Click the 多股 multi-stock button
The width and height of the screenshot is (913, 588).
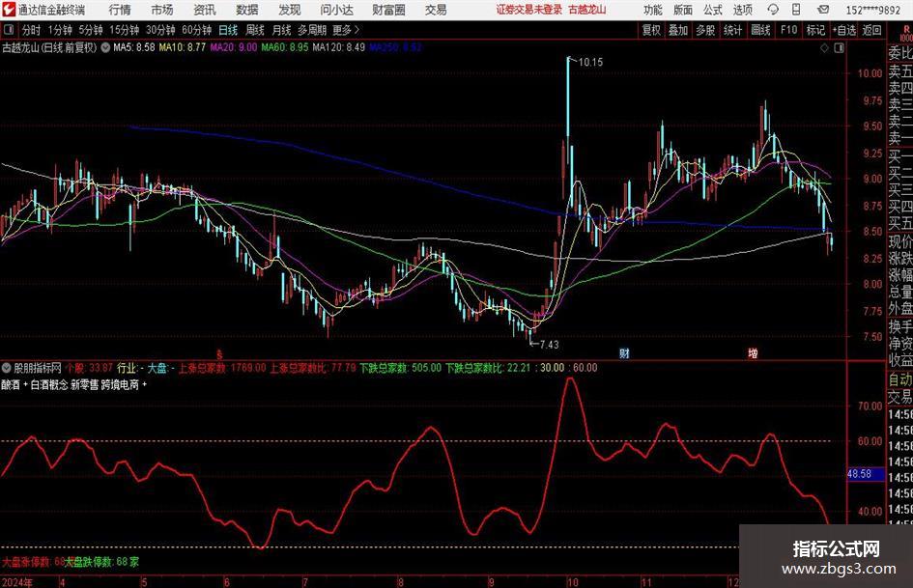tap(705, 30)
